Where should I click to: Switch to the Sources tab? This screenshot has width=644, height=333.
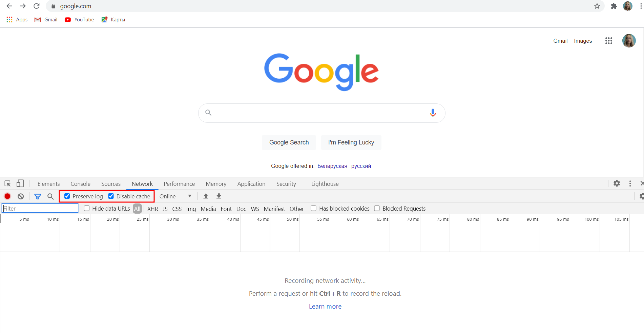coord(111,184)
